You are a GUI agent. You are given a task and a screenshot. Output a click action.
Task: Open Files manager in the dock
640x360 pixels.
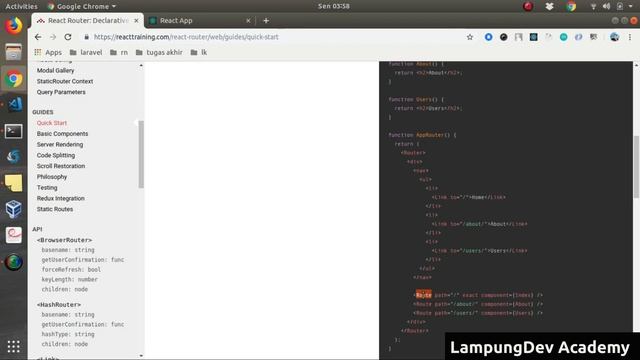coord(13,52)
